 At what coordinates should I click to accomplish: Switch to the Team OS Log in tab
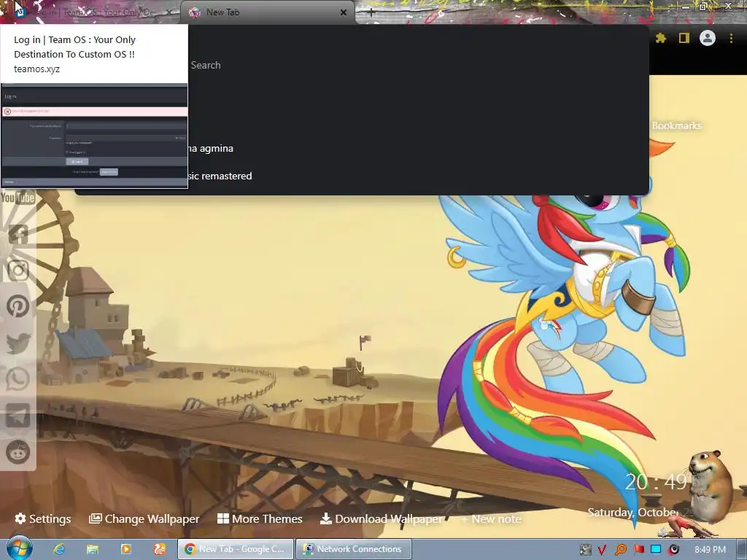coord(90,12)
